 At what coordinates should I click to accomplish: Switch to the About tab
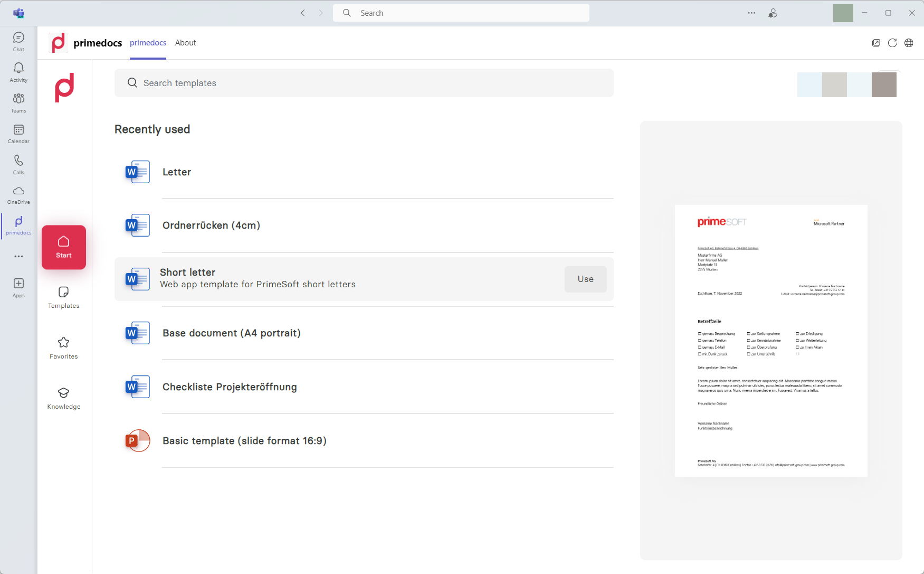point(185,43)
